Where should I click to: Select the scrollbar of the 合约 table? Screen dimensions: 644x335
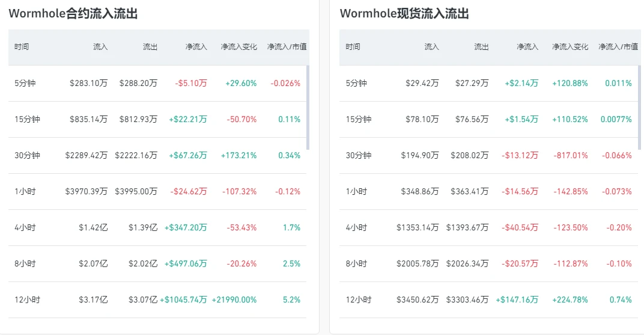pos(308,108)
